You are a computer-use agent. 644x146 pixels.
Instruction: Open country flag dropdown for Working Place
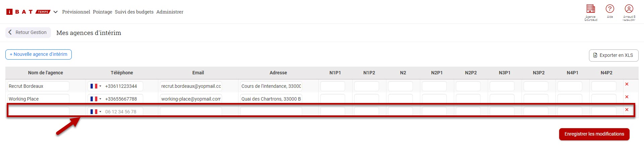coord(96,99)
